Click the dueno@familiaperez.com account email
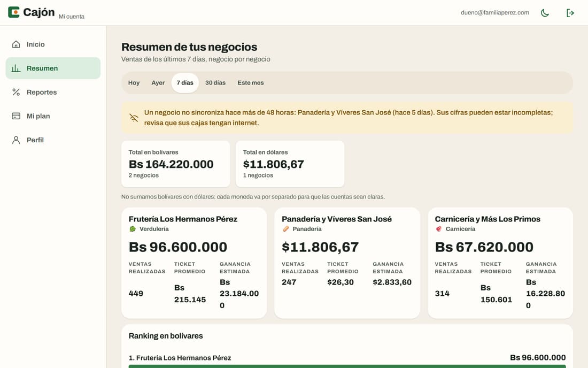 (x=495, y=12)
